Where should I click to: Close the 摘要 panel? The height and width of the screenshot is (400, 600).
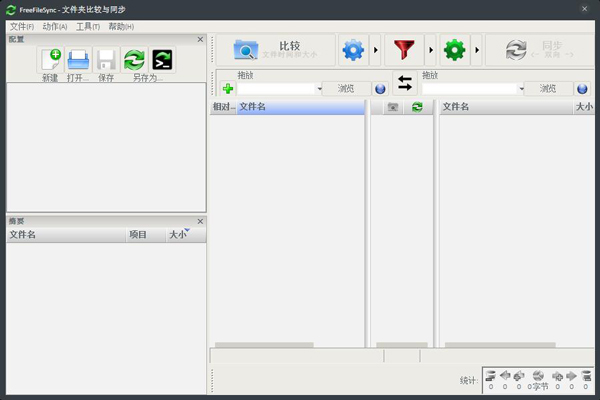[x=200, y=221]
